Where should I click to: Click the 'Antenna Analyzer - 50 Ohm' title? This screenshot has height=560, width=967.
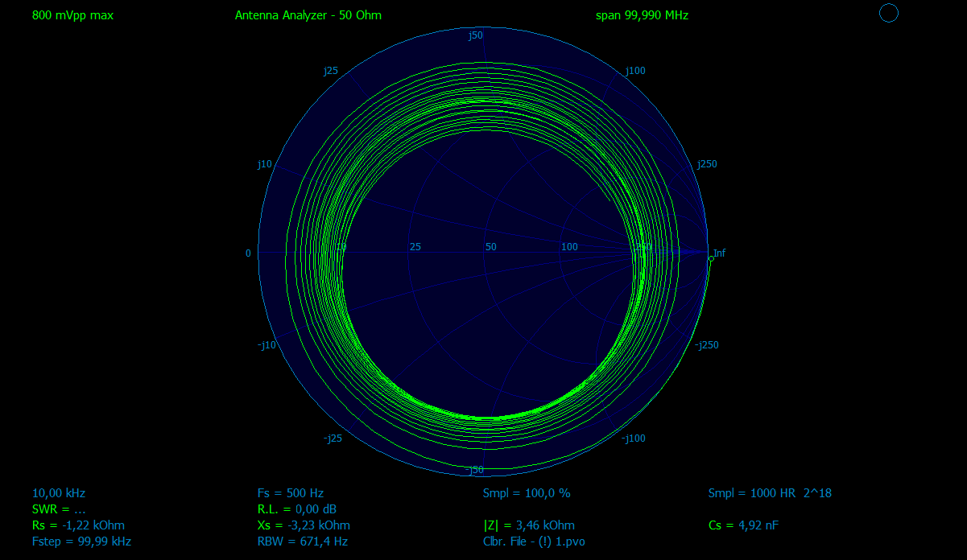308,15
